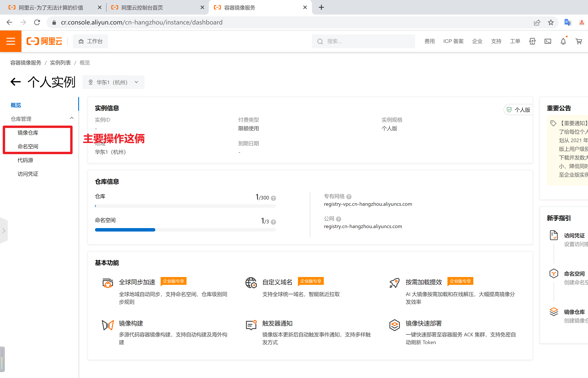
Task: Open 命名空间 in the sidebar
Action: pos(28,146)
